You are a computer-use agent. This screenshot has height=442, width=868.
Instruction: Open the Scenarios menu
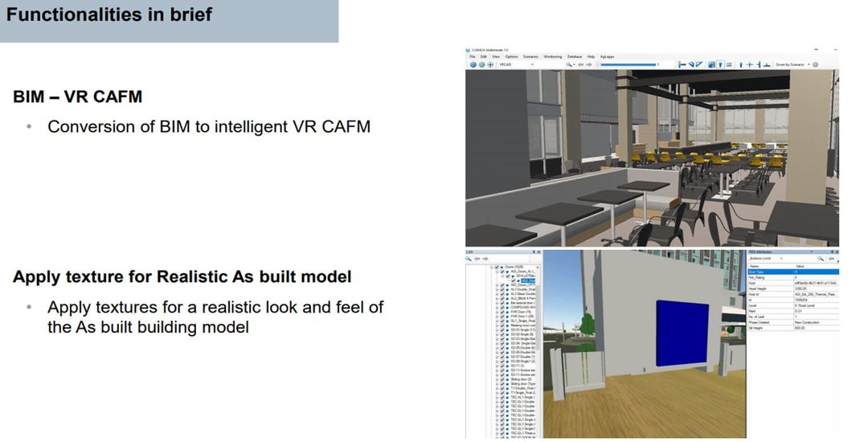pos(530,57)
